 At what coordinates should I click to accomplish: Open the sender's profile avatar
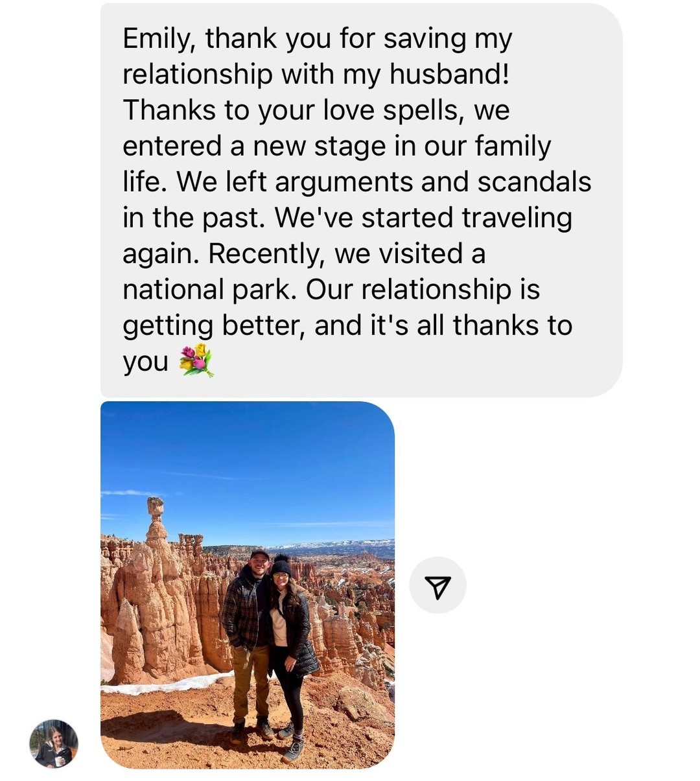[x=54, y=744]
